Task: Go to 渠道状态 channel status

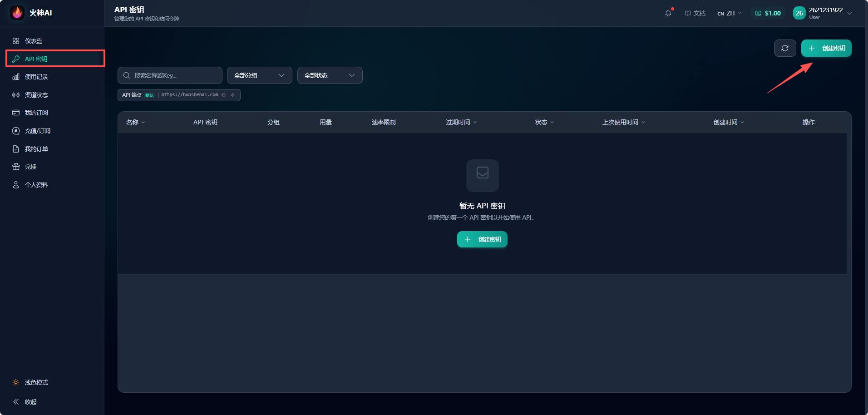Action: coord(52,95)
